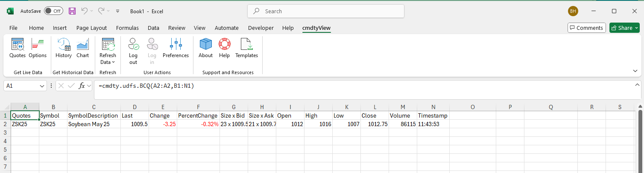Expand the Name Box dropdown arrow
The height and width of the screenshot is (173, 644).
pyautogui.click(x=42, y=86)
